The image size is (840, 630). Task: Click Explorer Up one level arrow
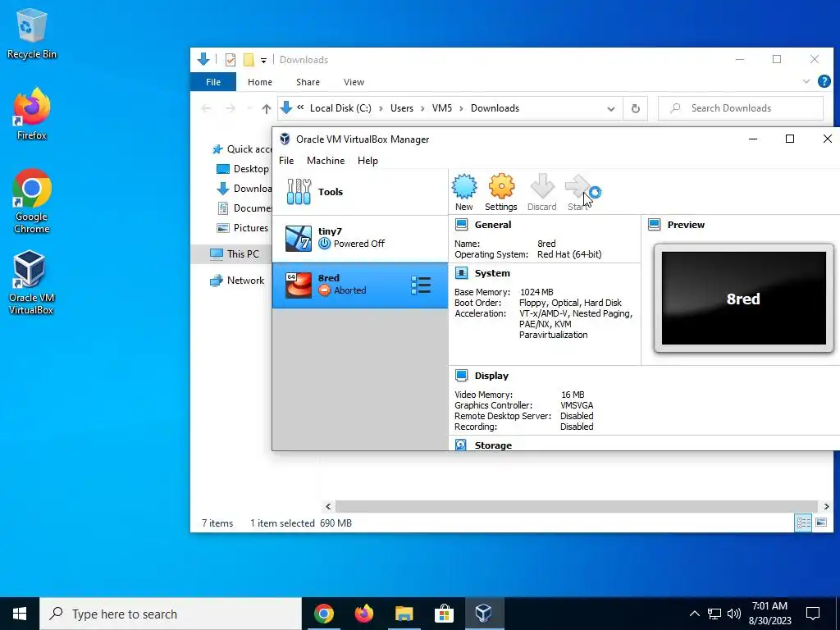[267, 109]
